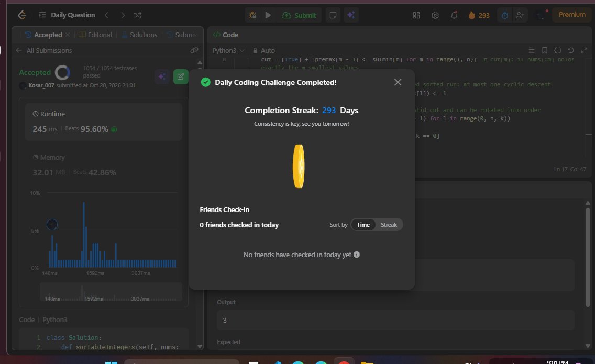Sort friends check-in by Time
Screen dimensions: 595x364
[363, 225]
